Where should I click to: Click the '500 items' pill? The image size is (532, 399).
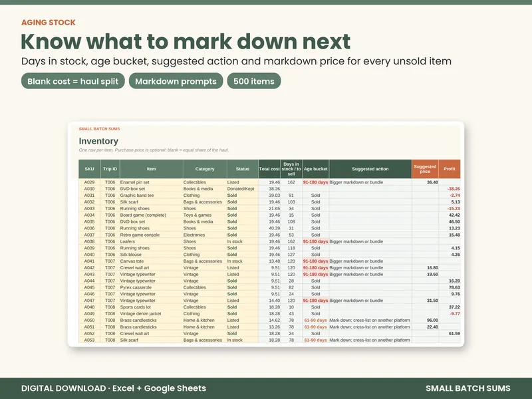254,81
